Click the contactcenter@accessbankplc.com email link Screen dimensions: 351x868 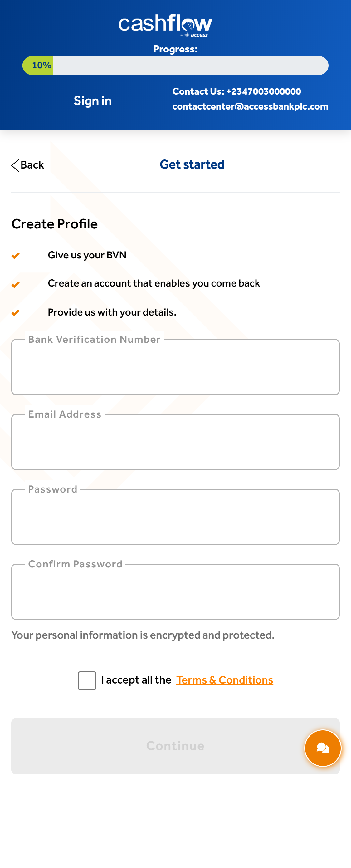pos(250,106)
